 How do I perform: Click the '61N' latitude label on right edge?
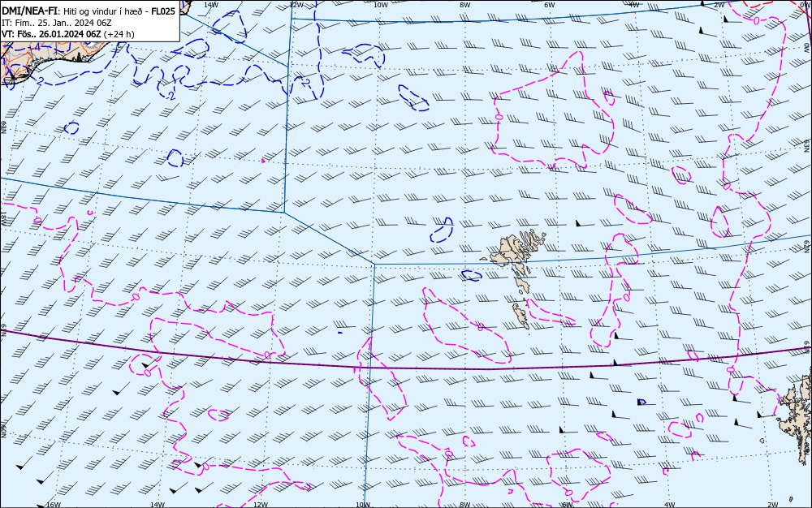pyautogui.click(x=807, y=347)
